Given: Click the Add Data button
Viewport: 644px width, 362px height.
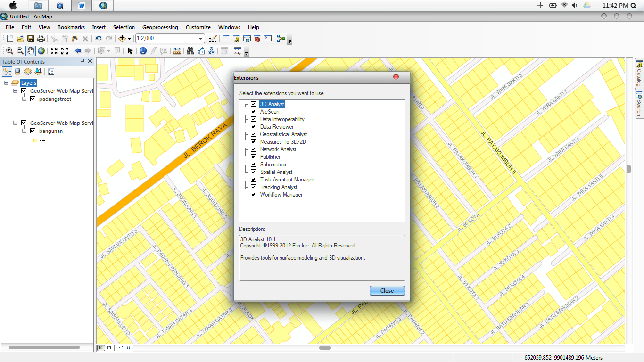Looking at the screenshot, I should click(122, 39).
